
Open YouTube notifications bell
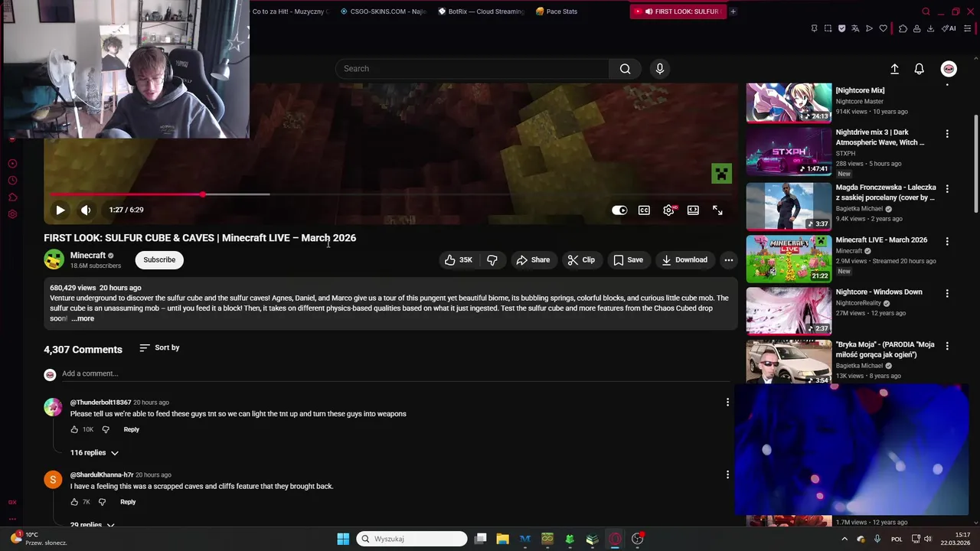(x=919, y=69)
